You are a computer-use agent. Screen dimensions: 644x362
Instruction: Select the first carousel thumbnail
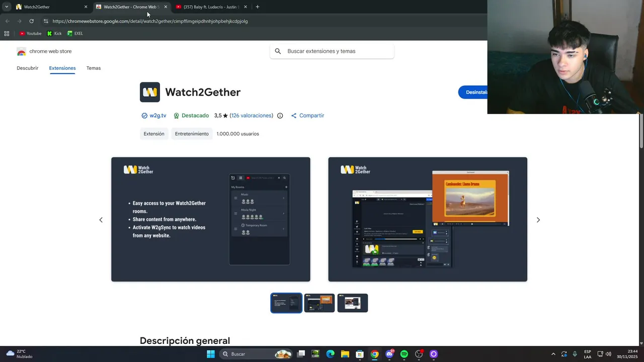tap(286, 303)
